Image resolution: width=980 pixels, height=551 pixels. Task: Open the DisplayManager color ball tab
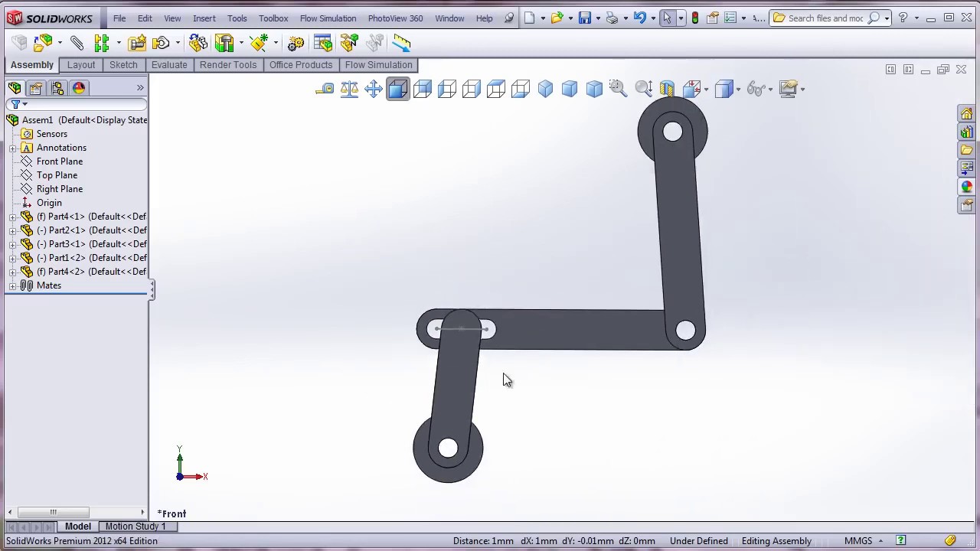pyautogui.click(x=79, y=88)
